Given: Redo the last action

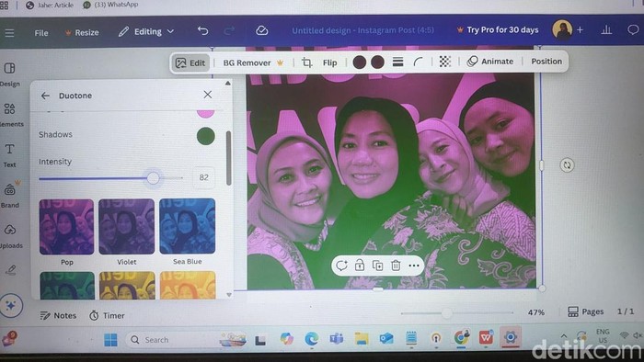Looking at the screenshot, I should click(x=229, y=30).
